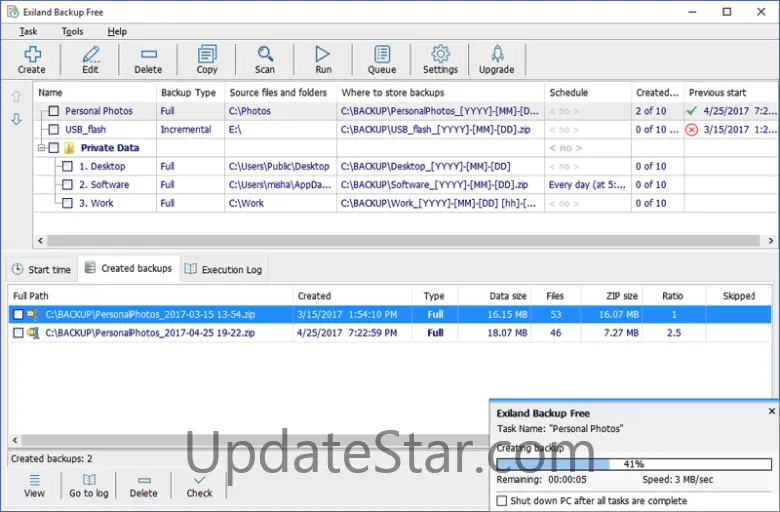Image resolution: width=780 pixels, height=512 pixels.
Task: Click the '7.27 MB' ZIP size value
Action: 621,333
